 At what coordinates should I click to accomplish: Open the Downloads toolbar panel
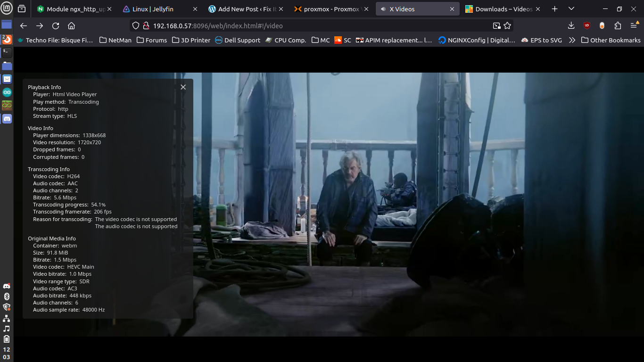point(571,26)
